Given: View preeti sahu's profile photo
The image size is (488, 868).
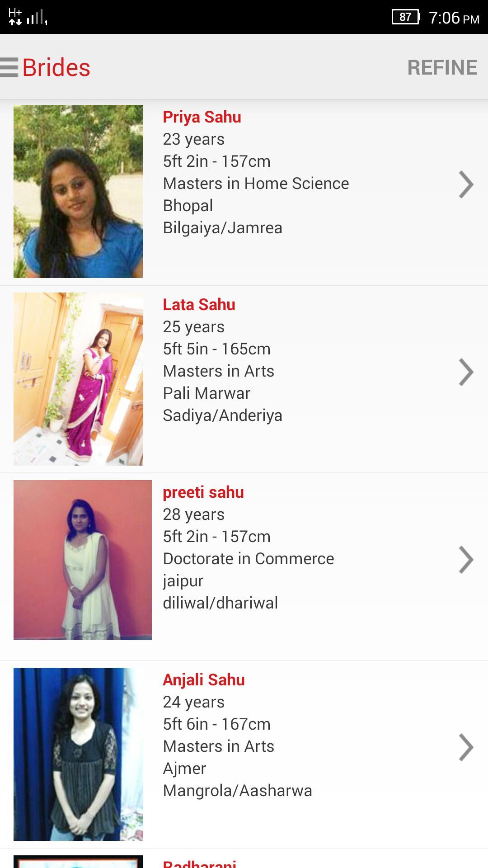Looking at the screenshot, I should pos(83,560).
